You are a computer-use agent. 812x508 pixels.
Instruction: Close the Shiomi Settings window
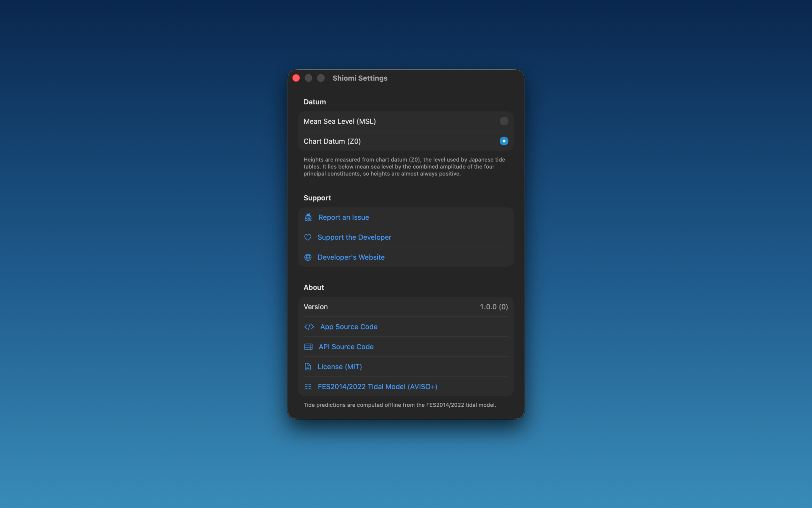click(x=296, y=78)
